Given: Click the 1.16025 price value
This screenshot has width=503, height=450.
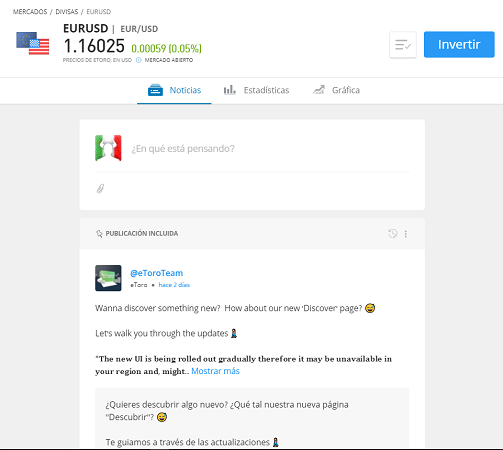Looking at the screenshot, I should click(x=94, y=46).
